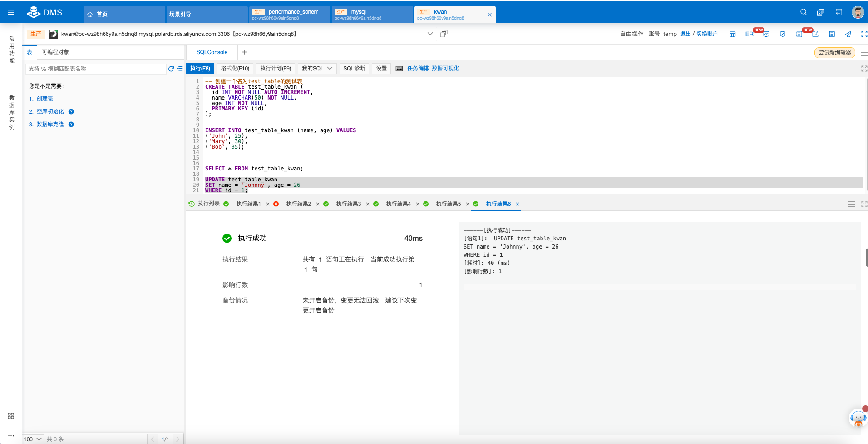
Task: Click the ER diagram icon
Action: tap(749, 34)
